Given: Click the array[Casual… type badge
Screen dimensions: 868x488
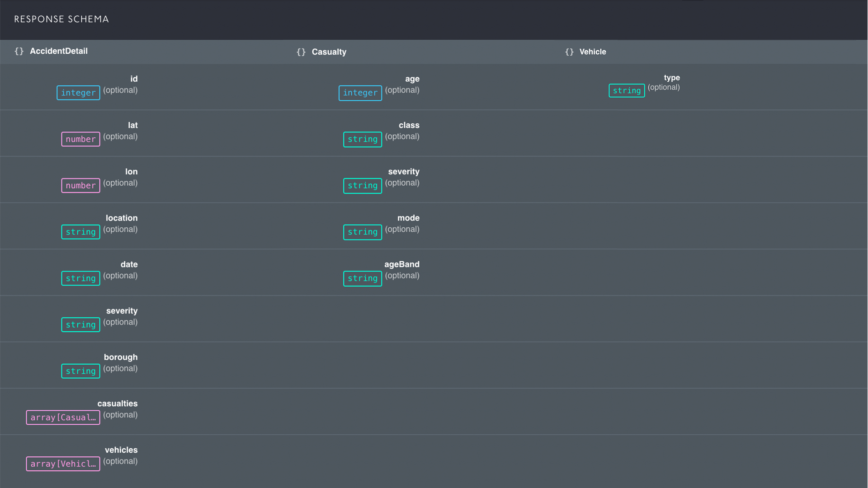Looking at the screenshot, I should point(63,418).
